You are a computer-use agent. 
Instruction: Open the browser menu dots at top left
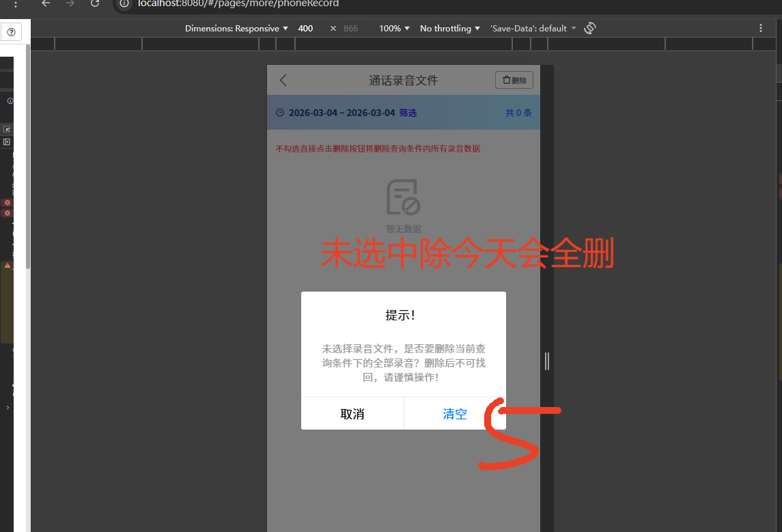(x=16, y=3)
